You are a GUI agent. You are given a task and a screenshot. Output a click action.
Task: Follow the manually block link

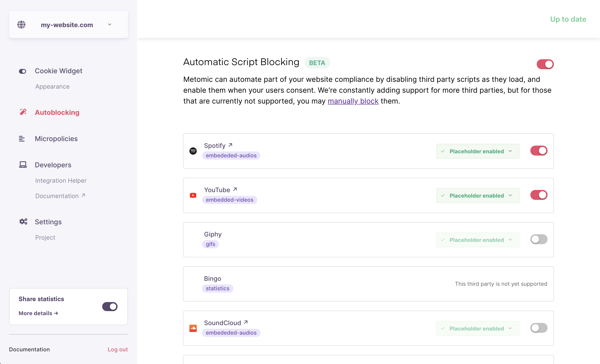pyautogui.click(x=353, y=101)
